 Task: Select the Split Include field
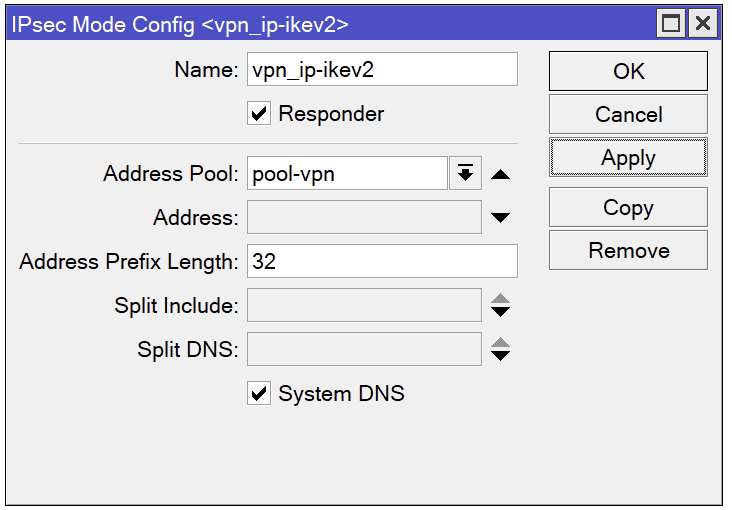pyautogui.click(x=364, y=305)
